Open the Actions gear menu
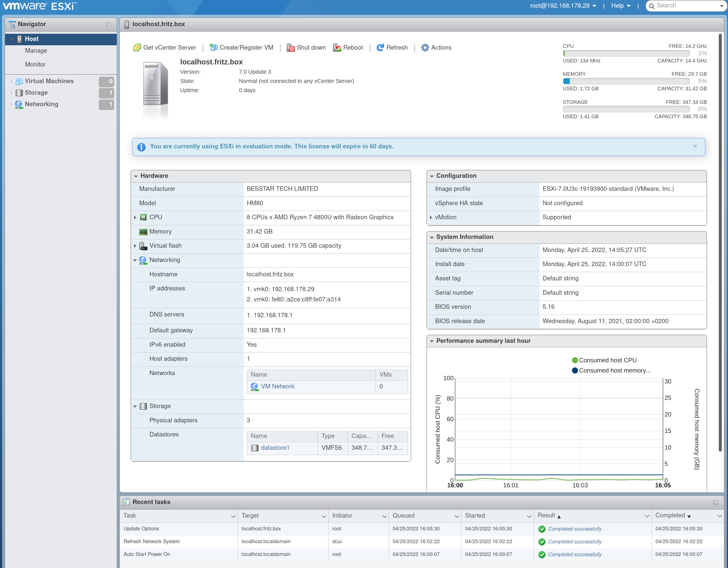The width and height of the screenshot is (728, 568). (x=425, y=47)
